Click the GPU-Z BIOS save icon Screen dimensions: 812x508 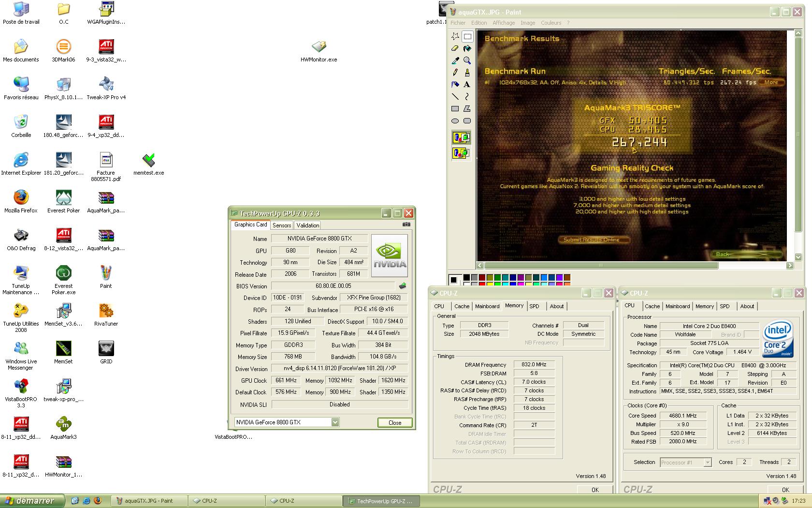pyautogui.click(x=402, y=286)
